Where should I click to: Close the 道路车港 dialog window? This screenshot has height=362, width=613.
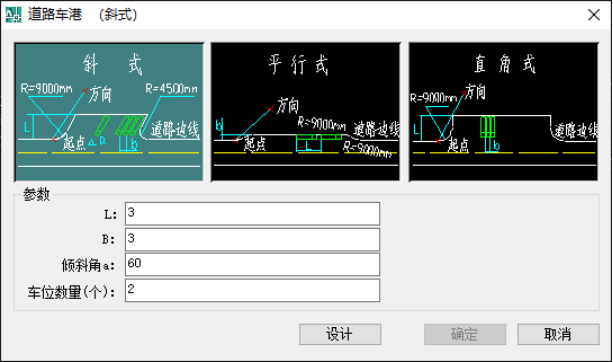[x=594, y=15]
